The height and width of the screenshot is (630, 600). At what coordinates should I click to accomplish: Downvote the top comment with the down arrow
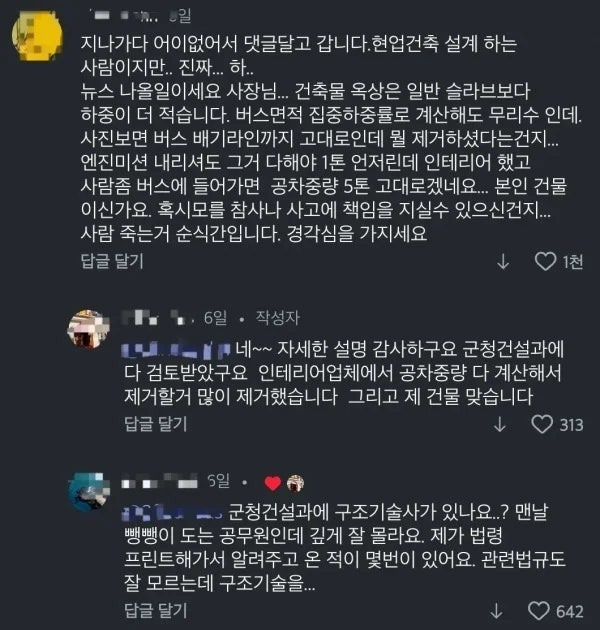click(x=503, y=262)
